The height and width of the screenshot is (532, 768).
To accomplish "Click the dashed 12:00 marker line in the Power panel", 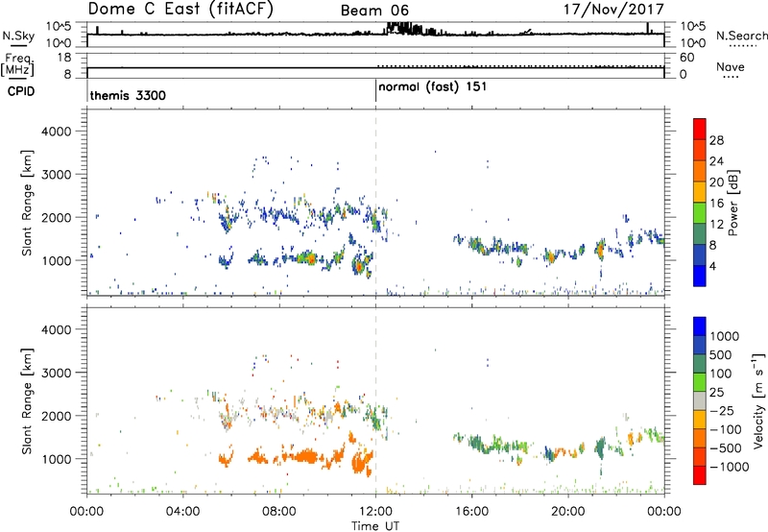I will (x=375, y=203).
